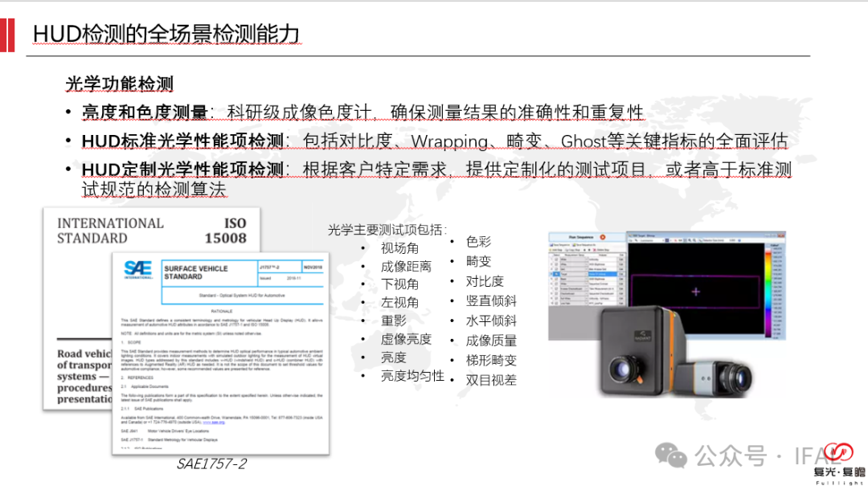Click the 光学功能检测 section heading
This screenshot has width=868, height=490.
(120, 84)
